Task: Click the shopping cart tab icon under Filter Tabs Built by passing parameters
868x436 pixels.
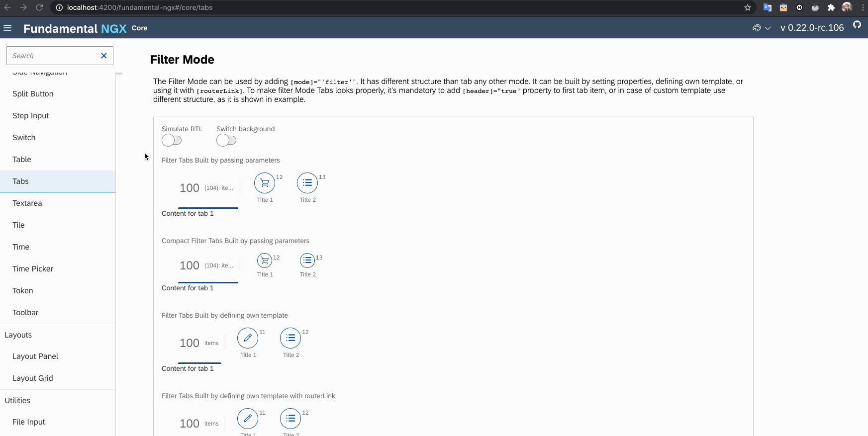Action: click(265, 183)
